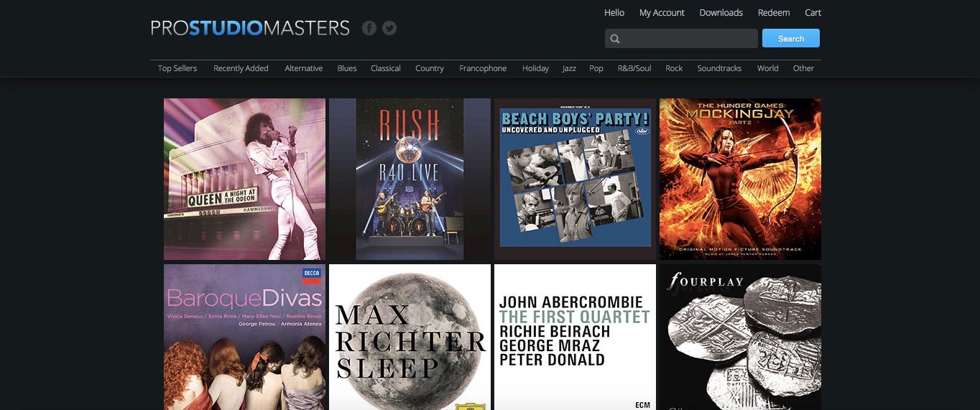Click the blue Search button

791,38
